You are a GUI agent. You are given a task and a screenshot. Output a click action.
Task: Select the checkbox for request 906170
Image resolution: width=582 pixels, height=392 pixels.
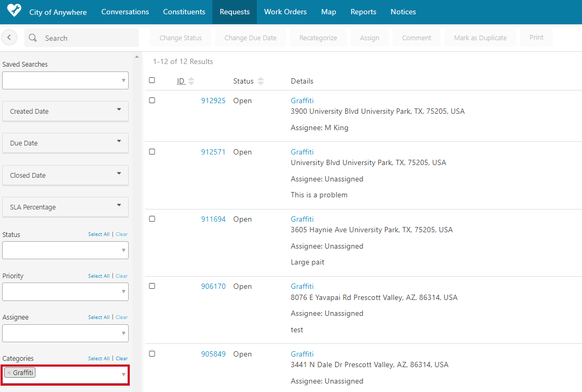(x=152, y=286)
